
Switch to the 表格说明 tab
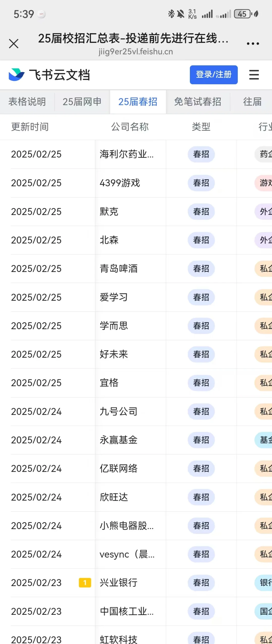click(27, 102)
